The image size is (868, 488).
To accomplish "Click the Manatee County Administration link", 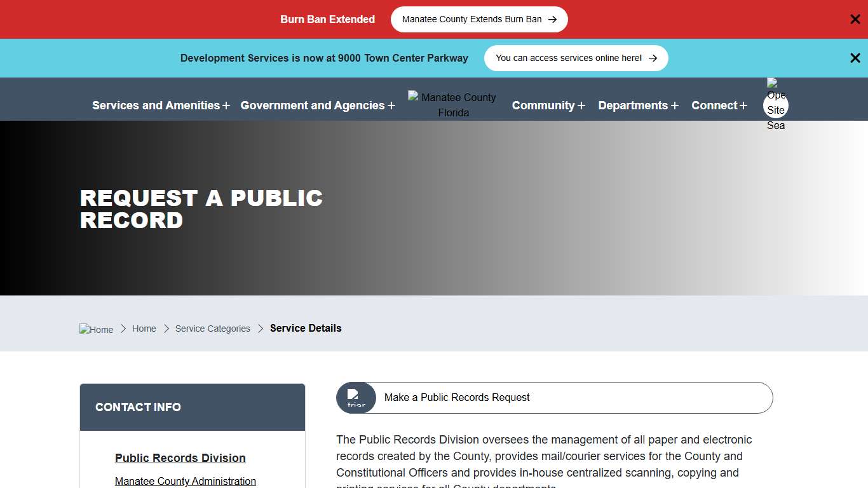I will (185, 481).
